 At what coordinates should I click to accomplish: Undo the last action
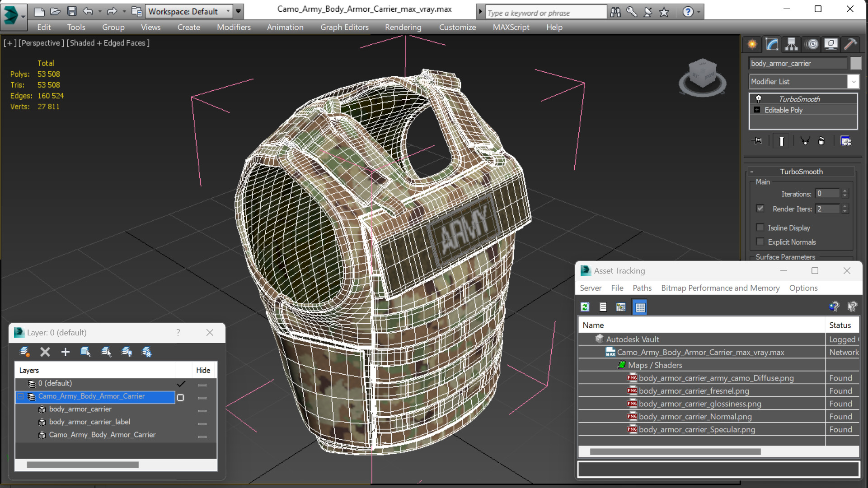pos(88,11)
